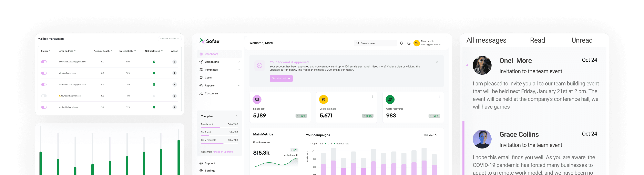Click the Settings gear icon
Image resolution: width=644 pixels, height=175 pixels.
click(201, 171)
